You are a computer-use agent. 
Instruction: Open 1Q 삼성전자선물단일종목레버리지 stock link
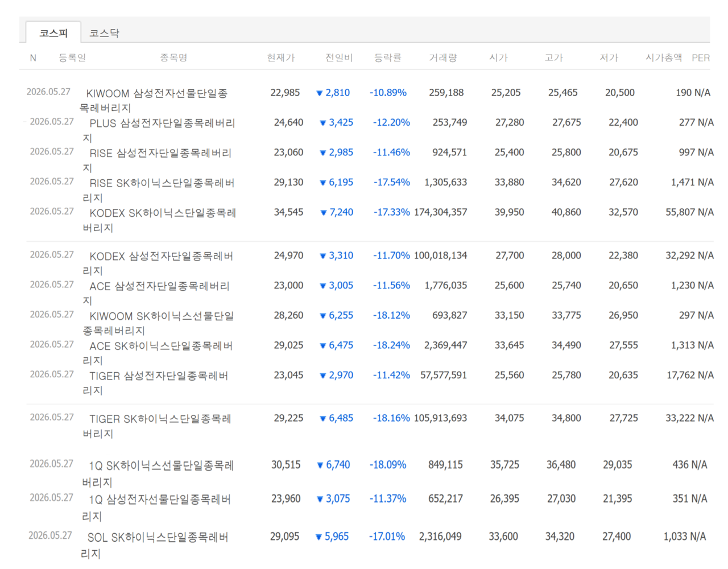(156, 508)
